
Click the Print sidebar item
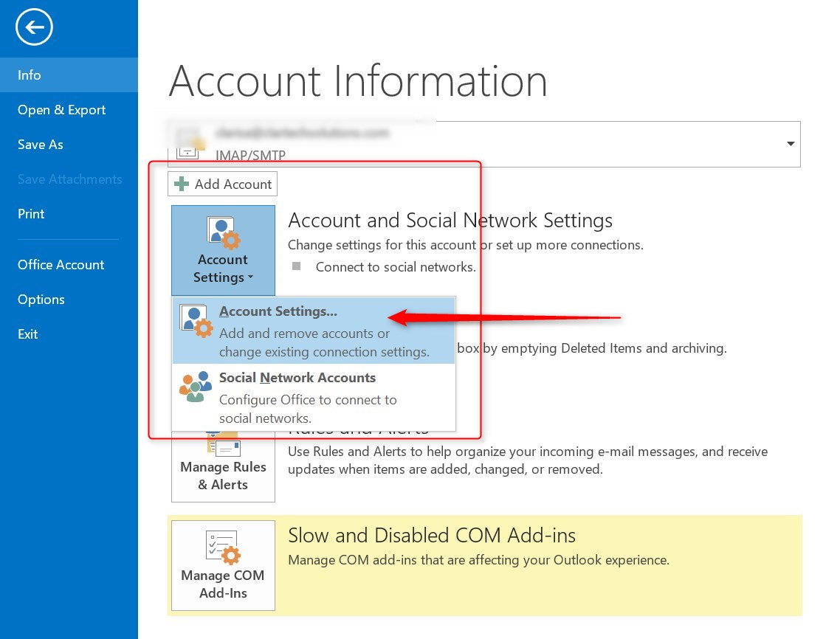pyautogui.click(x=31, y=213)
